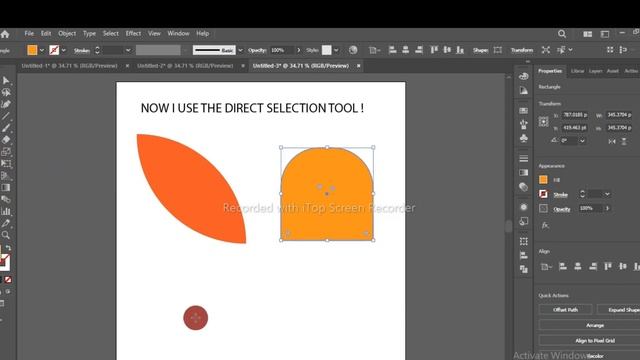Select the Eraser tool
Image resolution: width=640 pixels, height=360 pixels.
point(6,140)
